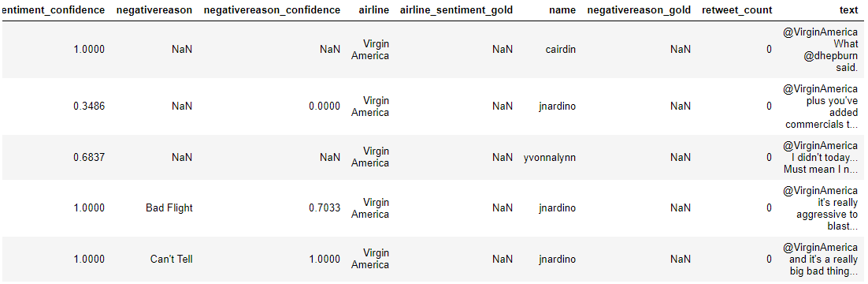Select the name column header
The height and width of the screenshot is (284, 868).
click(562, 10)
